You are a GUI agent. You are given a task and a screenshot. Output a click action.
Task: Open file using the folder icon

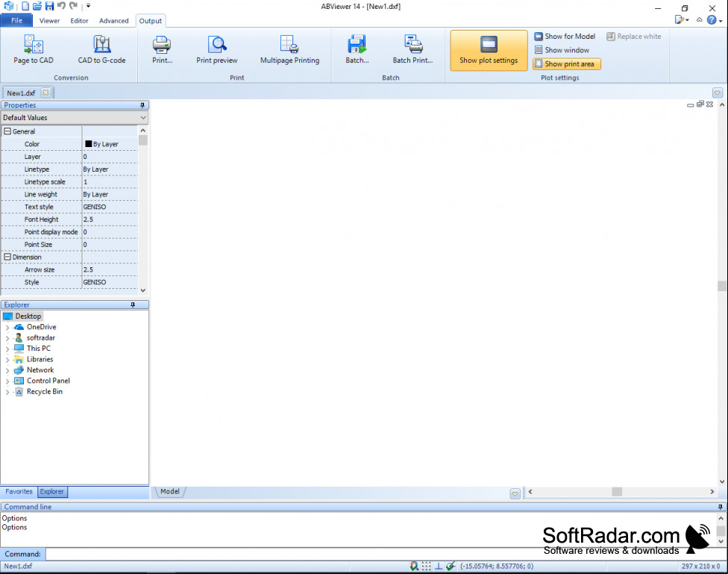[37, 6]
